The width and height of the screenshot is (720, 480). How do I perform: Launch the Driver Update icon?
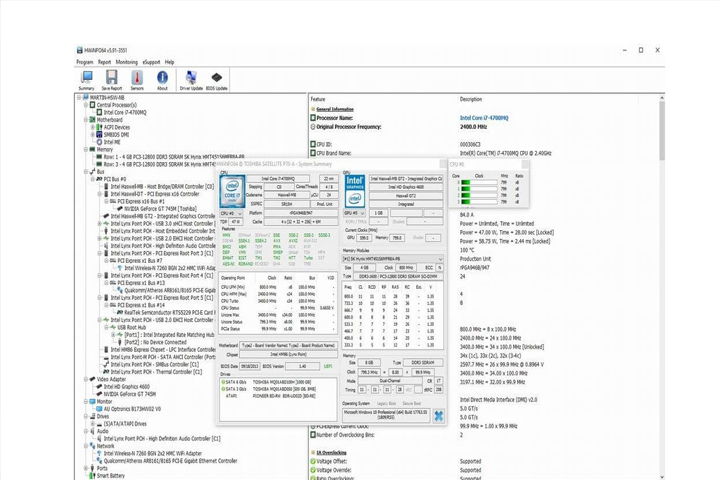click(191, 80)
